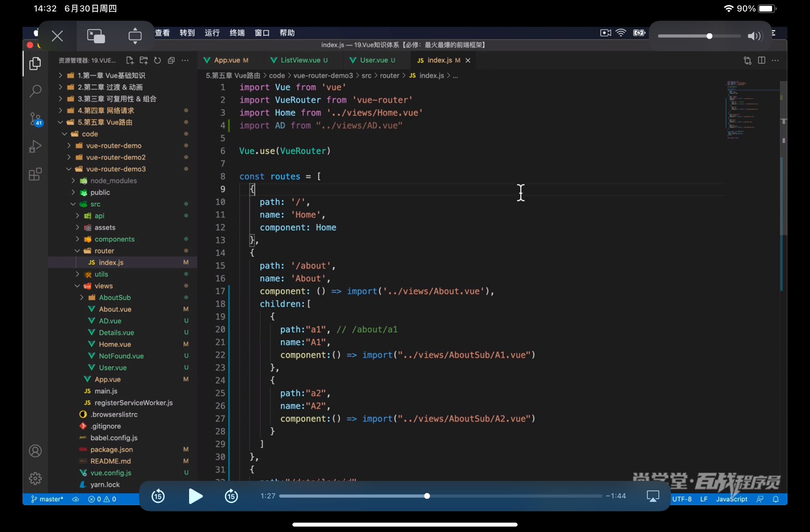Change LF end-of-line sequence
The height and width of the screenshot is (532, 810).
[704, 499]
